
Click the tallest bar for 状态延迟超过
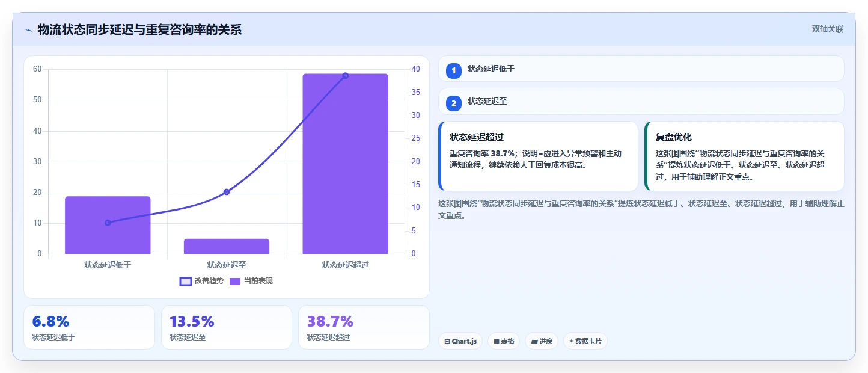point(345,164)
